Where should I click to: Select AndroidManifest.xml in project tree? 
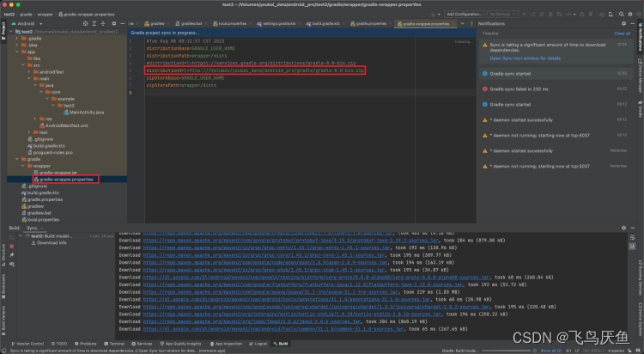[x=64, y=125]
